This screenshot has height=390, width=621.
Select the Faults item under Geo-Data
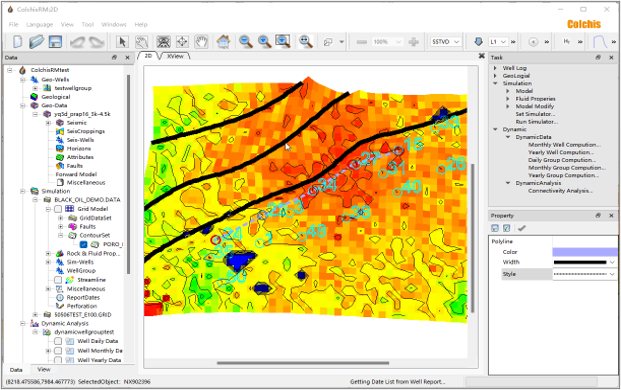[x=75, y=166]
